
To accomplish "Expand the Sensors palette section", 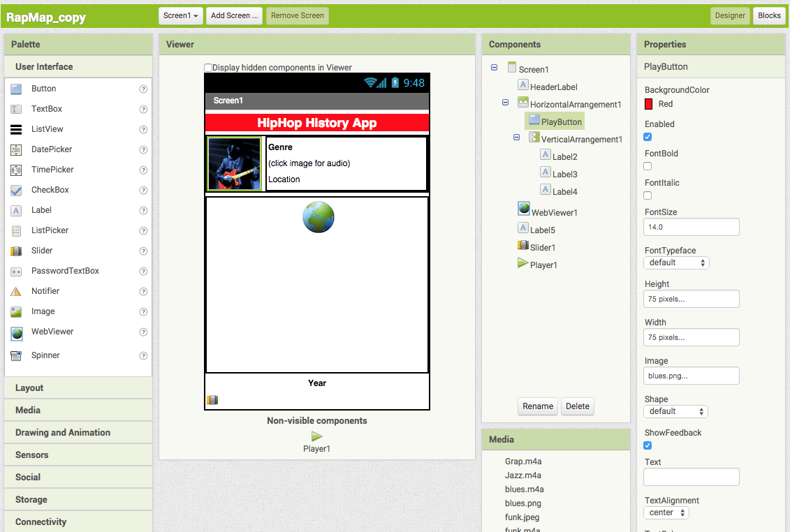I will (78, 455).
